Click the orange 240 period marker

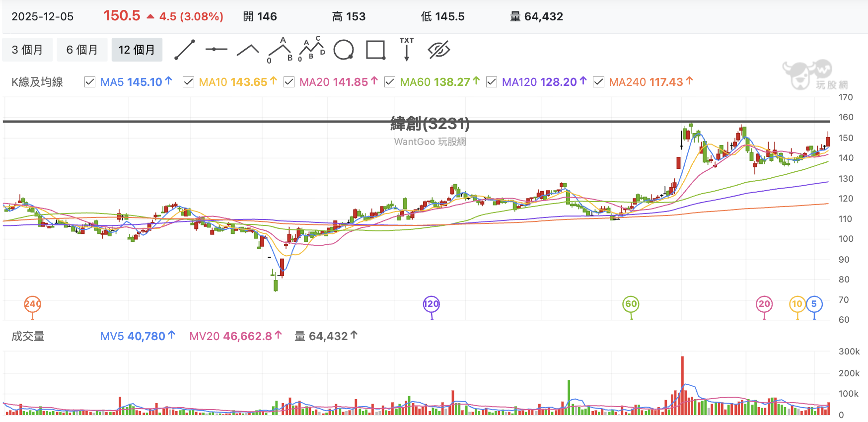[x=33, y=304]
